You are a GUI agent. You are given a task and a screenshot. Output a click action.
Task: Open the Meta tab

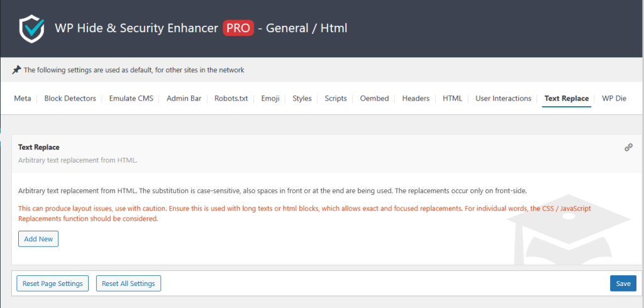click(x=22, y=99)
